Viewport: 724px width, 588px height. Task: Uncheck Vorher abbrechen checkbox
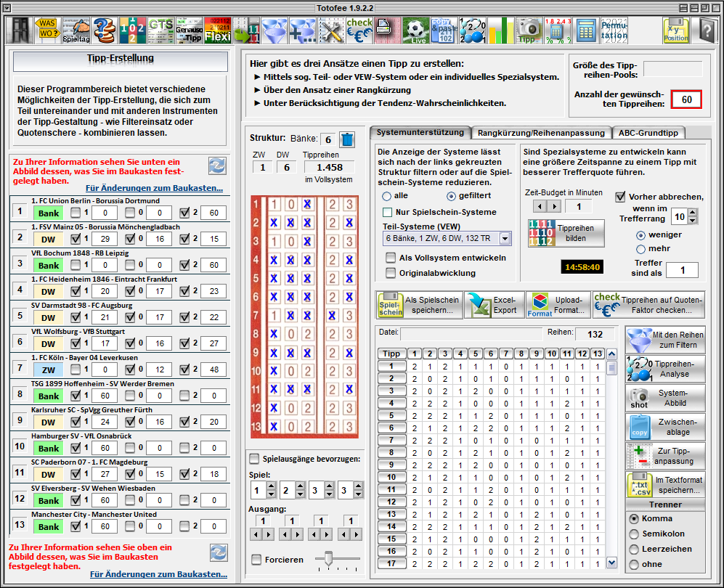pos(621,197)
